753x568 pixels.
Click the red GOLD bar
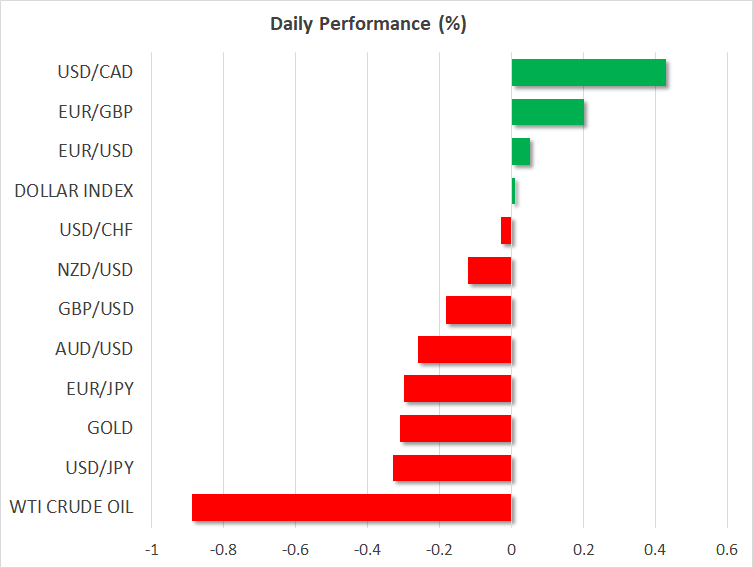point(456,428)
